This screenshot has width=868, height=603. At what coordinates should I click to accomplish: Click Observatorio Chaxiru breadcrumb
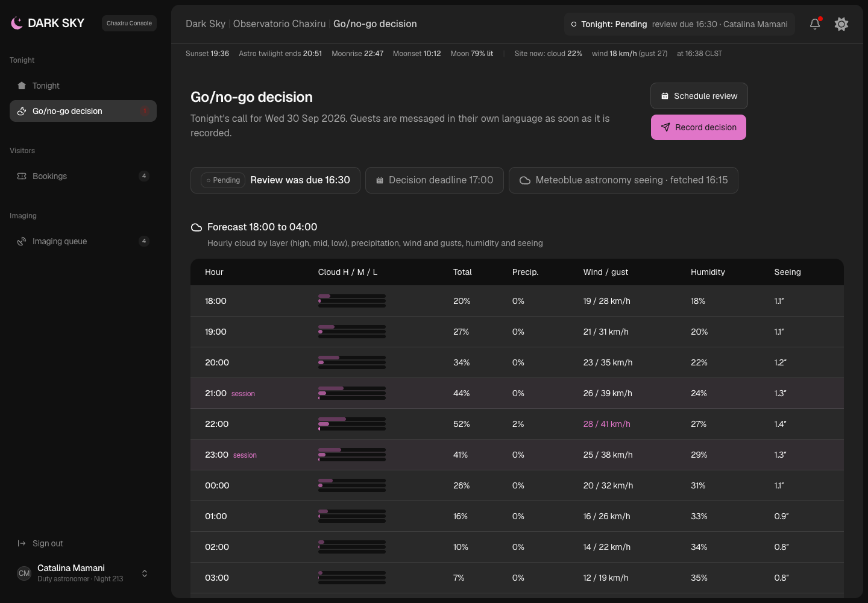pyautogui.click(x=279, y=24)
